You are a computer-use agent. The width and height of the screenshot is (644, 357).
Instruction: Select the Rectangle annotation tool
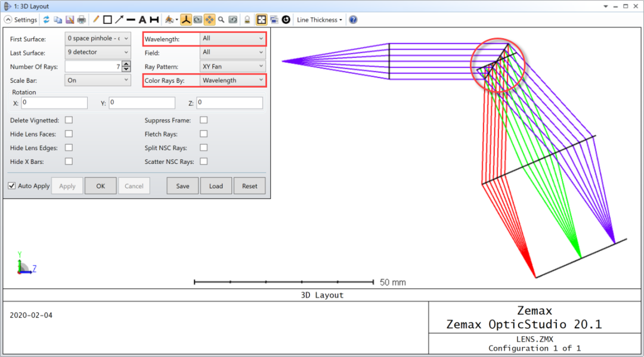(107, 19)
